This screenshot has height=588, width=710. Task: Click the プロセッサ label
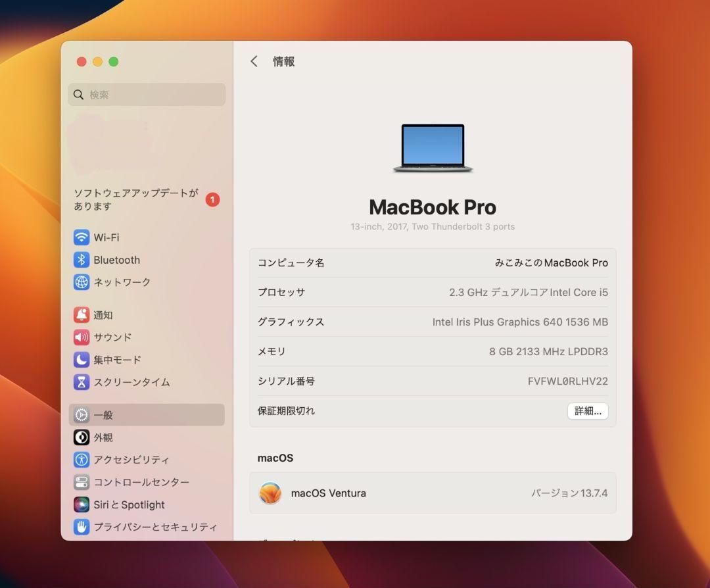(281, 292)
